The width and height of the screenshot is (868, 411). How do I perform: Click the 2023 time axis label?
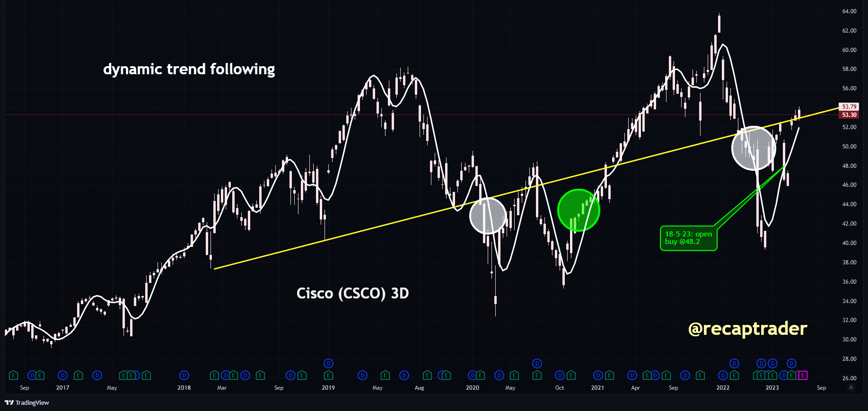click(x=772, y=388)
